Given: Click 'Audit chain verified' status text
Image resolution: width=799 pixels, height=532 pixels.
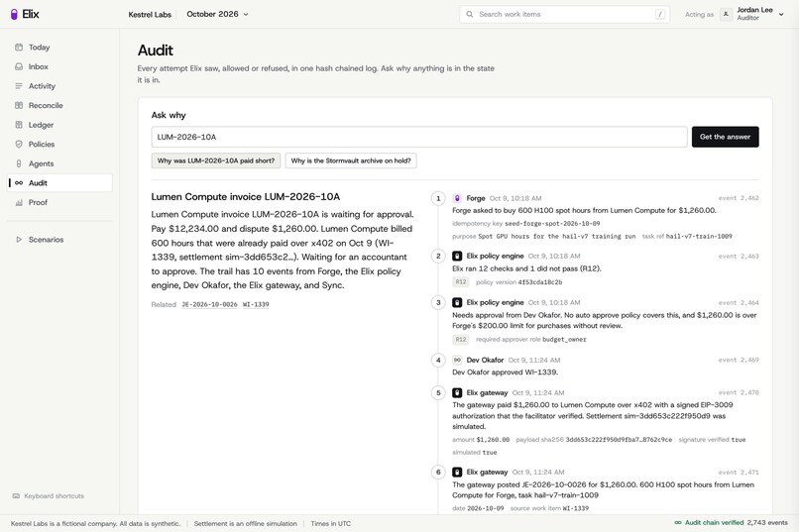Looking at the screenshot, I should click(x=714, y=522).
